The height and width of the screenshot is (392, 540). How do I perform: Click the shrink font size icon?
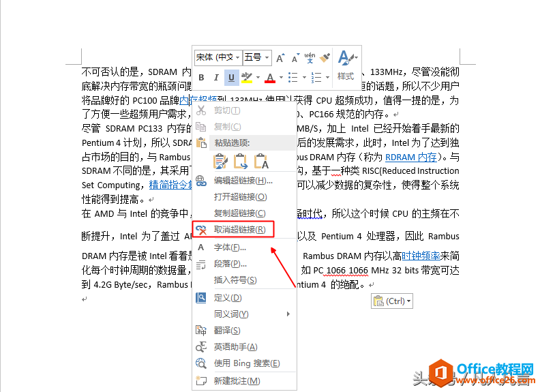point(295,58)
